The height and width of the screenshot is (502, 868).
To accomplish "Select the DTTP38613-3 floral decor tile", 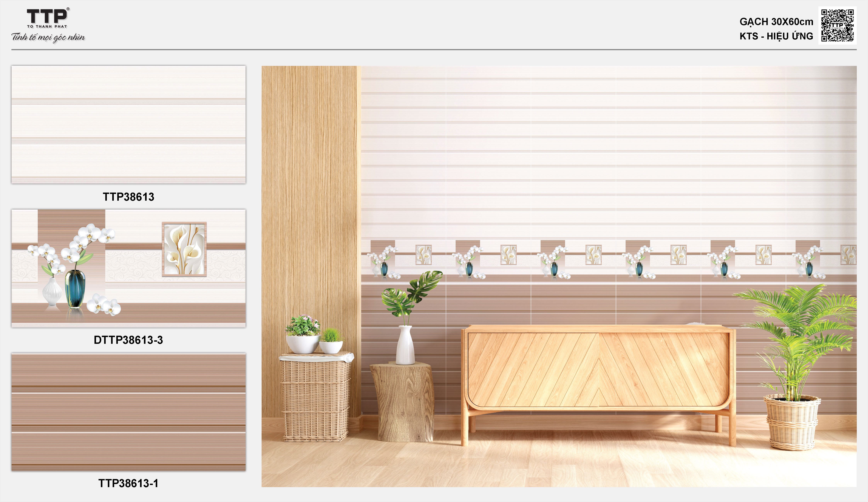I will pyautogui.click(x=128, y=268).
